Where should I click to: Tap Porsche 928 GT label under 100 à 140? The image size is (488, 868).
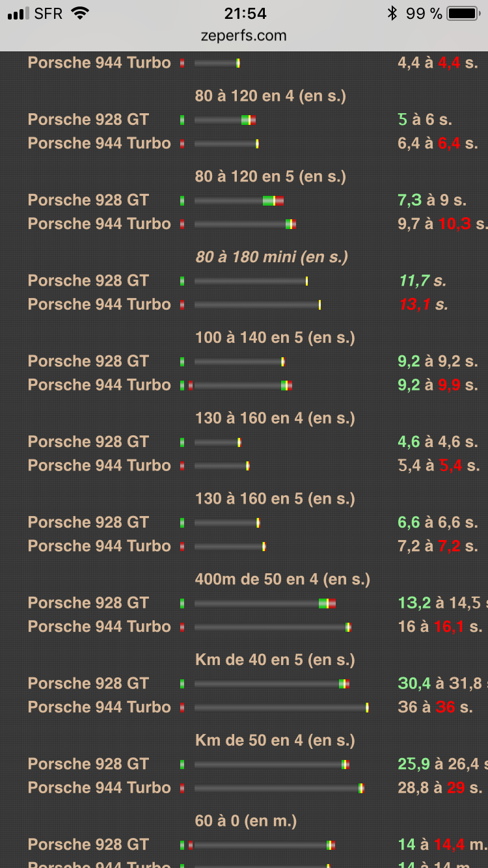click(x=88, y=362)
